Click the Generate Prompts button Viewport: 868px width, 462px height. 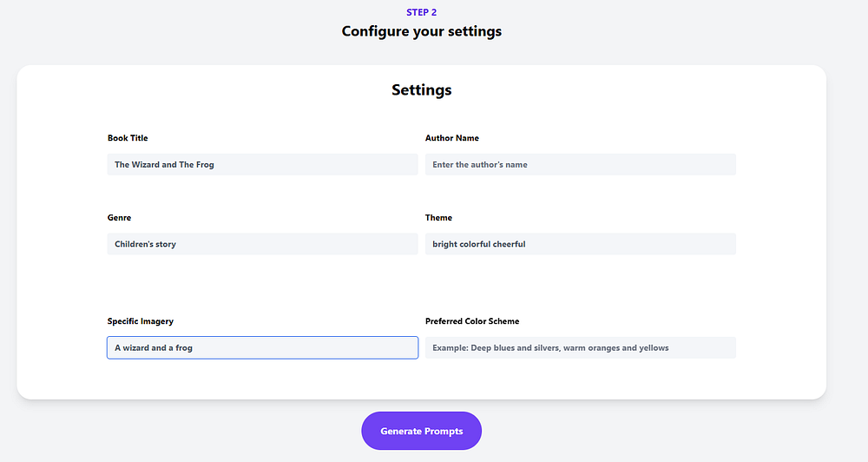[421, 431]
